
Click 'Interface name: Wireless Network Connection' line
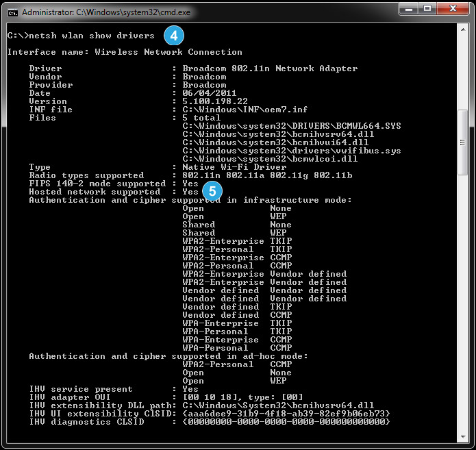pyautogui.click(x=125, y=52)
